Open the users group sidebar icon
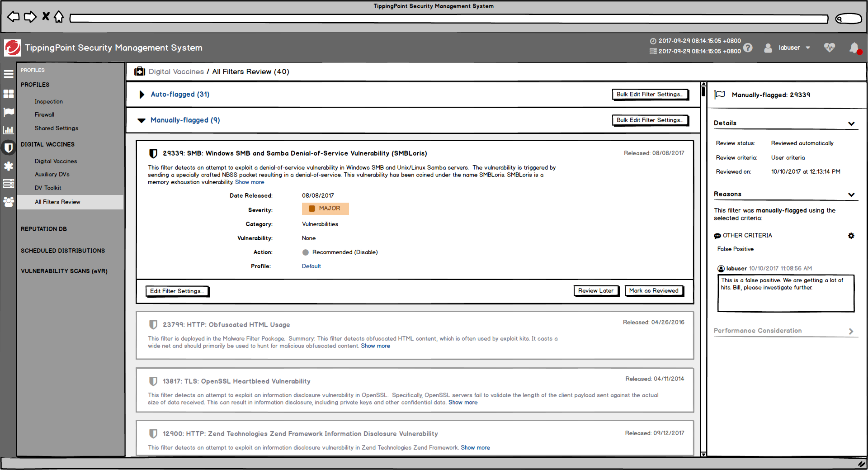868x470 pixels. point(9,201)
